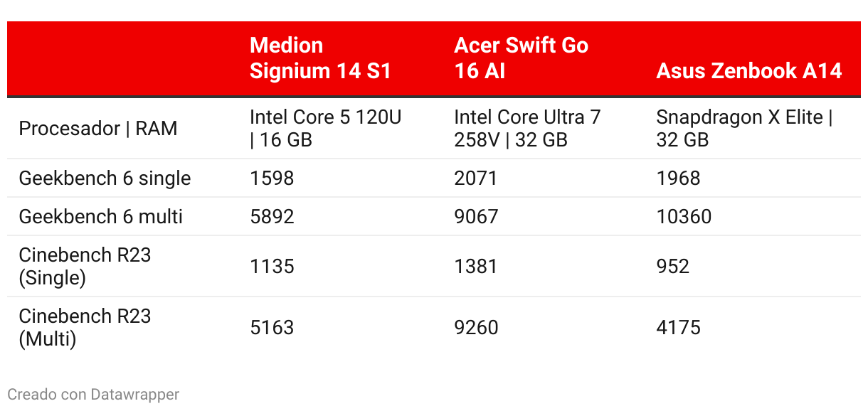Select the Acer Swift Go 16 AI header
Viewport: 868px width, 411px height.
521,58
